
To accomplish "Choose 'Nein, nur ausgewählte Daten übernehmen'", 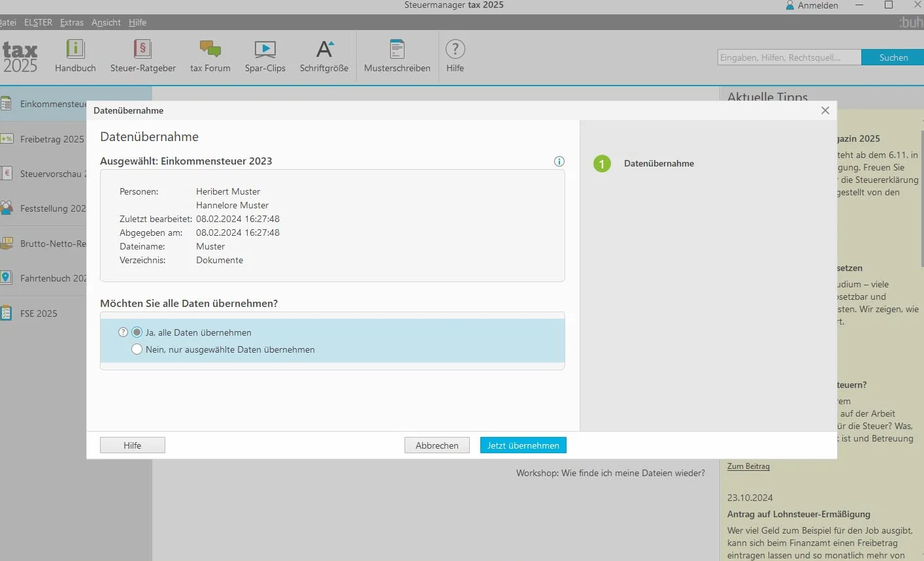I will (x=223, y=349).
